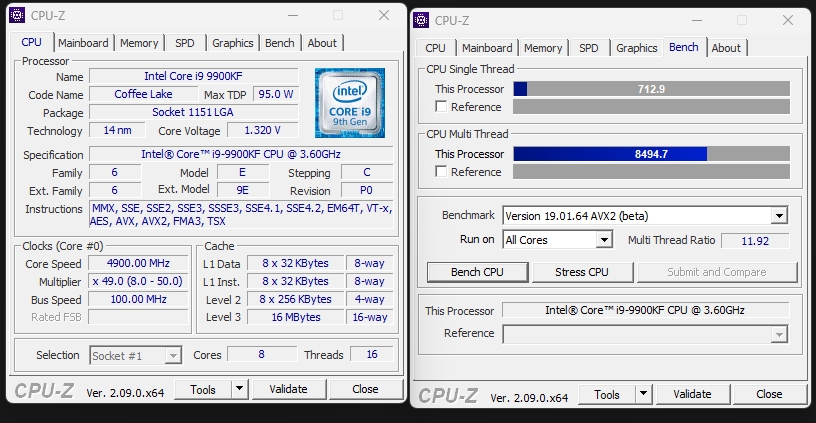This screenshot has width=816, height=423.
Task: Click single thread Reference empty bar
Action: tap(652, 107)
